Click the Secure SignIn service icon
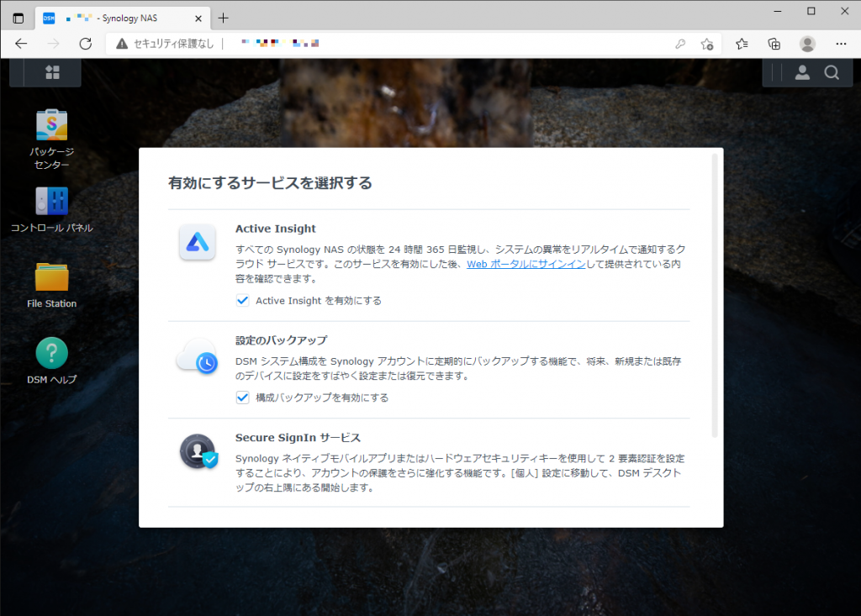The width and height of the screenshot is (861, 616). pyautogui.click(x=198, y=452)
